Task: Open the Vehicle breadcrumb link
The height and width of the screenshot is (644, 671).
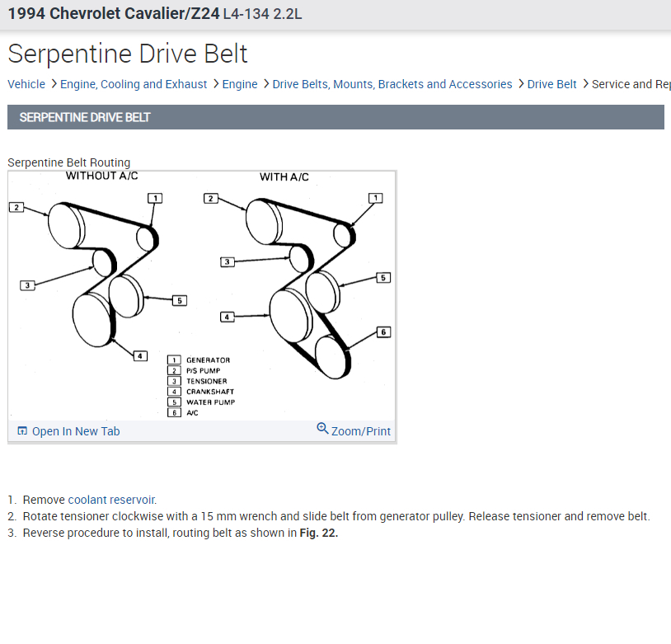Action: [x=26, y=84]
